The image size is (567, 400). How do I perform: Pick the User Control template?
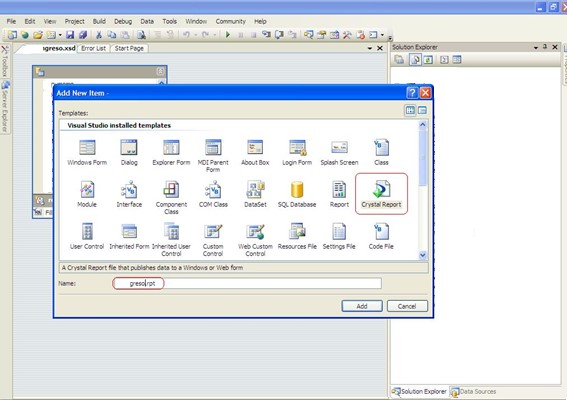[x=87, y=236]
